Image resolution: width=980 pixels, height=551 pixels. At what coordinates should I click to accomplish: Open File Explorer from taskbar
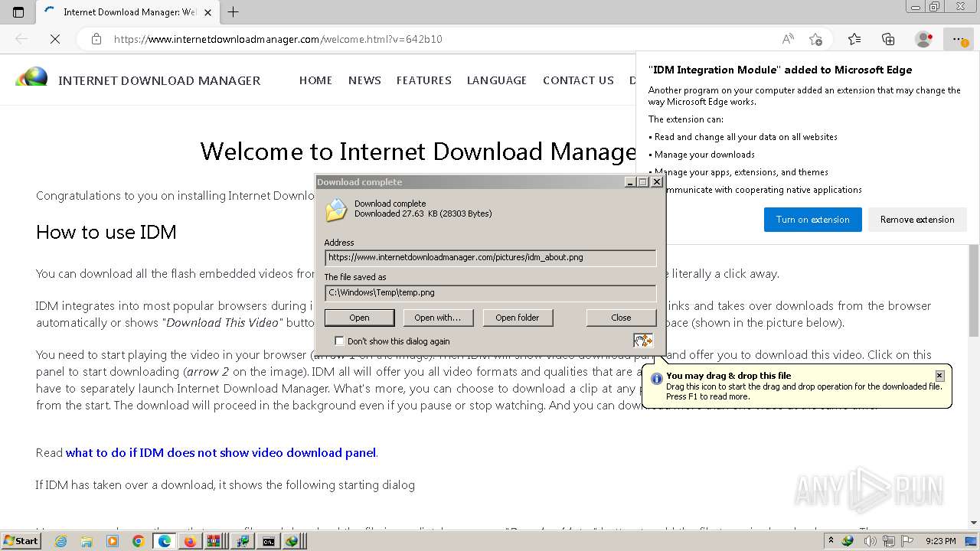[87, 541]
